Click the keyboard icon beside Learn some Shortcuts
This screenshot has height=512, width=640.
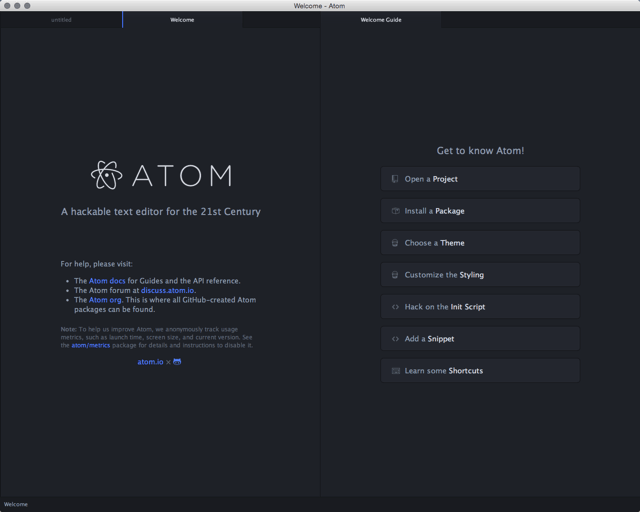click(x=396, y=371)
